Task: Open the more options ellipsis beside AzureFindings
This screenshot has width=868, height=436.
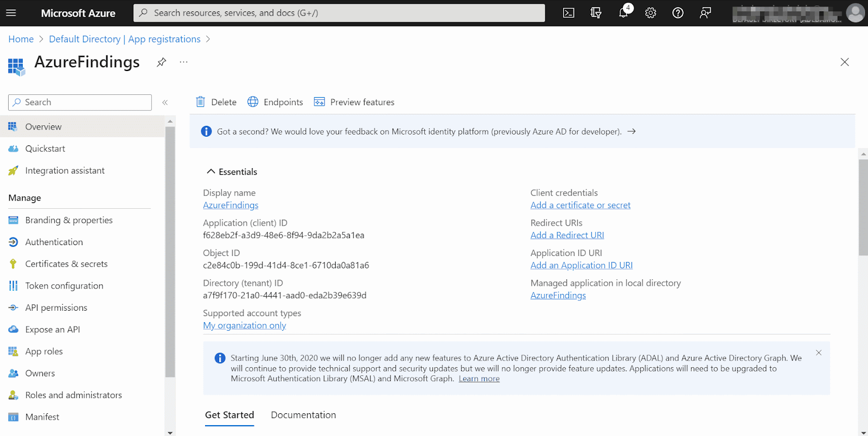Action: 184,62
